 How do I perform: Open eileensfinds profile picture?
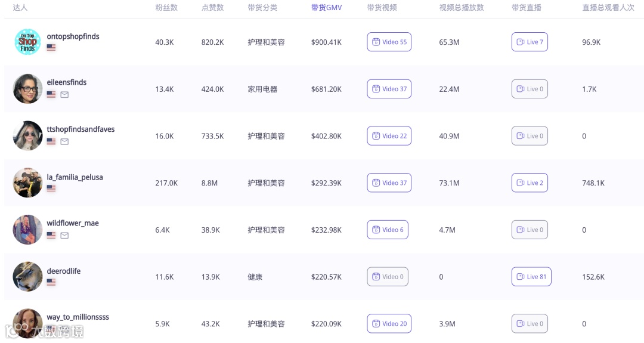(x=27, y=89)
